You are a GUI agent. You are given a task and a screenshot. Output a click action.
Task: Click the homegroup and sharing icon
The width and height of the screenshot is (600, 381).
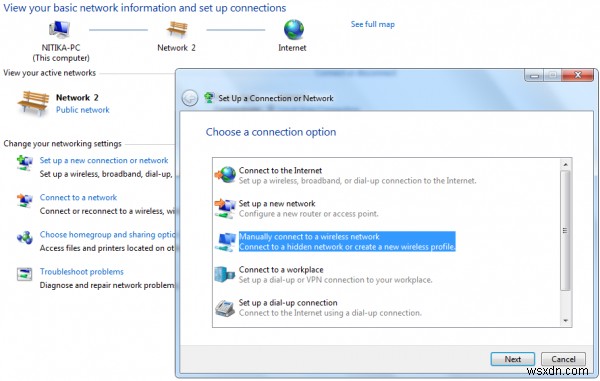click(x=24, y=238)
